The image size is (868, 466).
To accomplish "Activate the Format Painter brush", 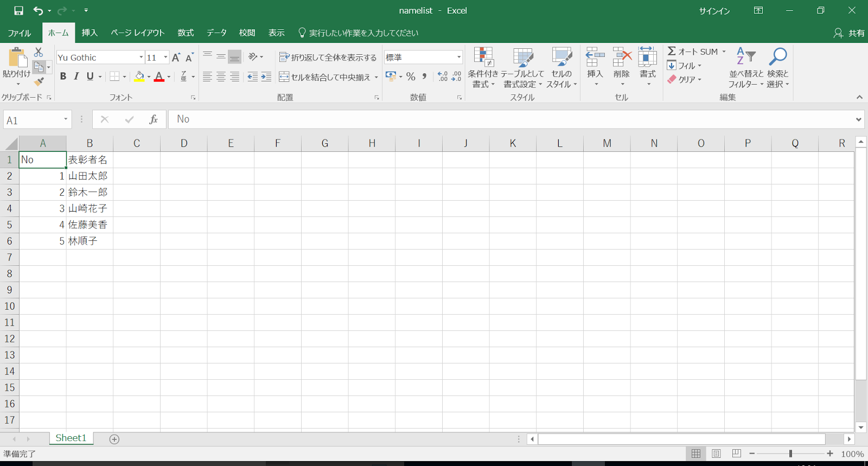I will pos(39,81).
